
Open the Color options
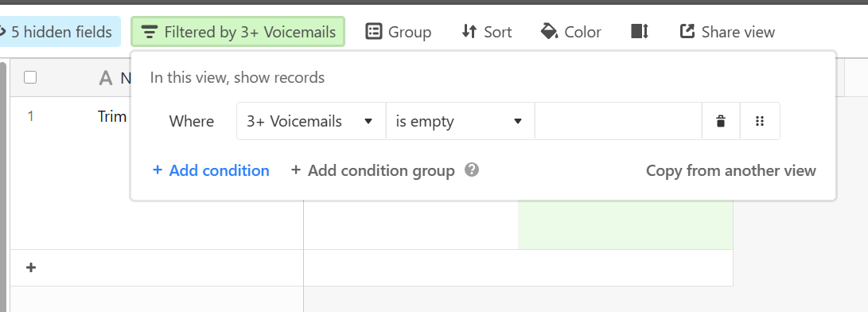tap(570, 32)
